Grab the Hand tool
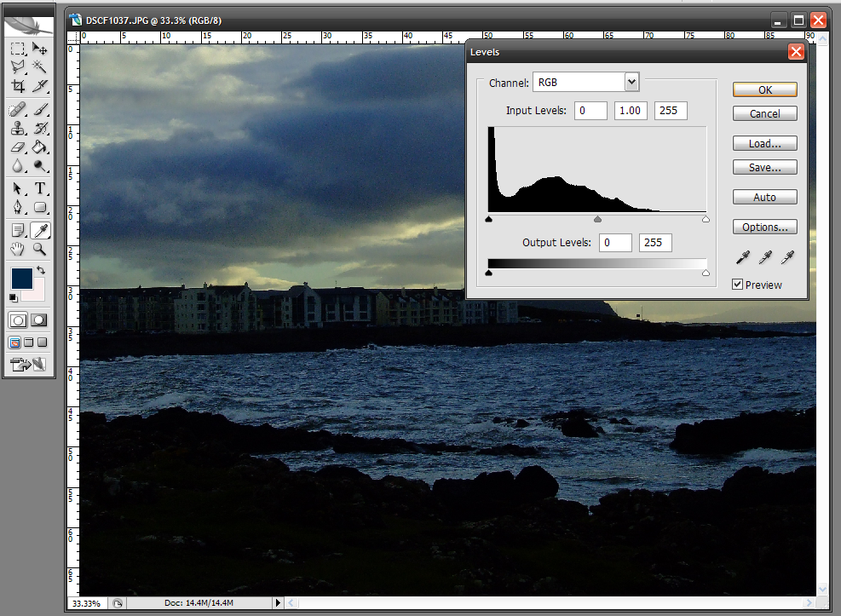The image size is (841, 616). point(17,250)
